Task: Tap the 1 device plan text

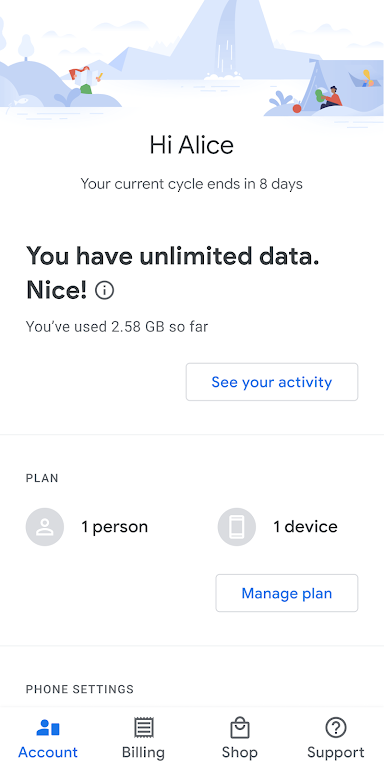Action: 306,527
